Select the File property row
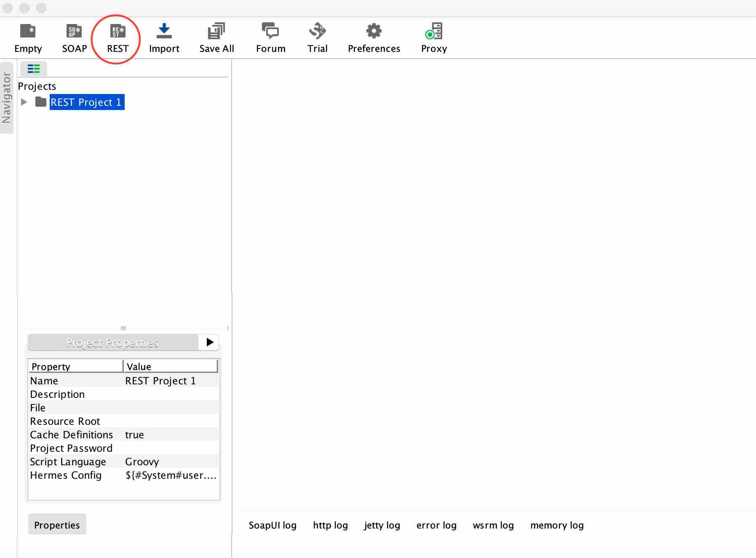756x558 pixels. click(124, 408)
